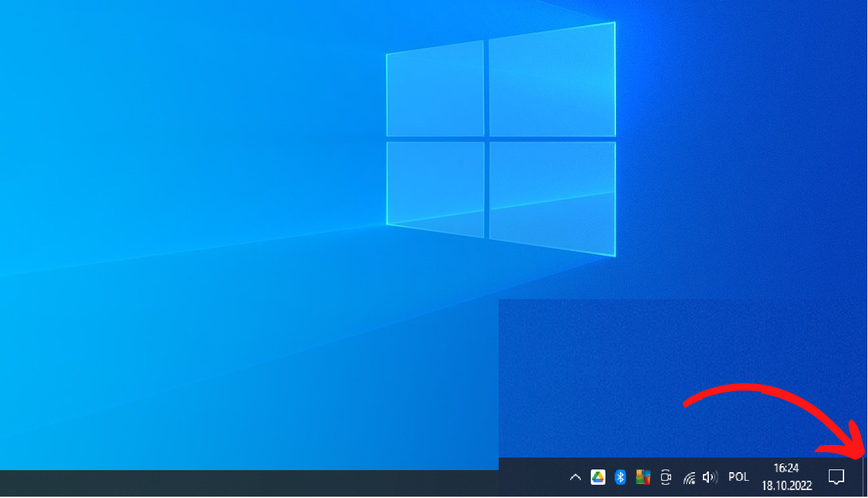Open the Bluetooth tray icon
Viewport: 868px width, 498px height.
[621, 477]
